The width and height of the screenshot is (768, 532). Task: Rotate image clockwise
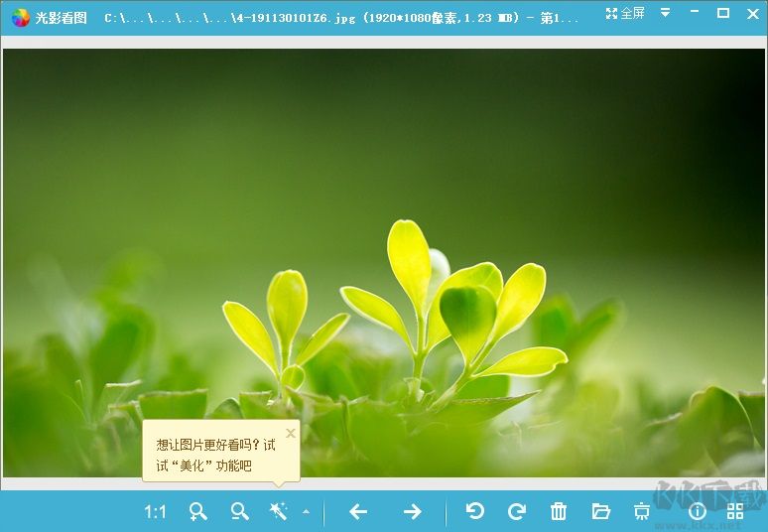(517, 511)
